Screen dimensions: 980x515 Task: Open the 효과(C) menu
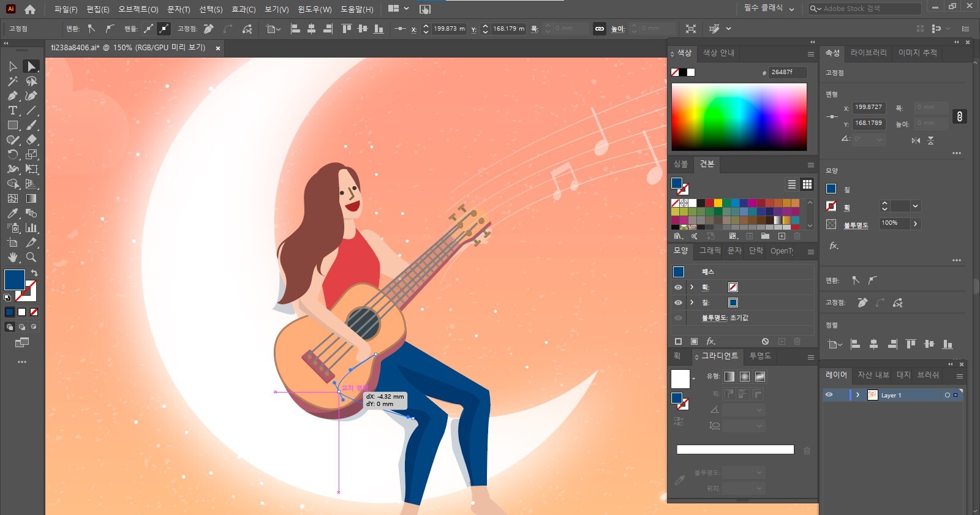[x=243, y=9]
